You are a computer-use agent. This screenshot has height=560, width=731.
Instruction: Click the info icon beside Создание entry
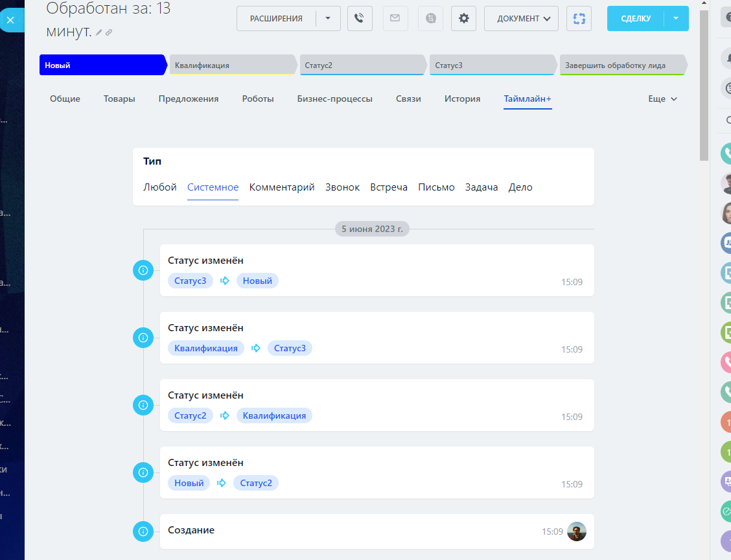pos(143,531)
